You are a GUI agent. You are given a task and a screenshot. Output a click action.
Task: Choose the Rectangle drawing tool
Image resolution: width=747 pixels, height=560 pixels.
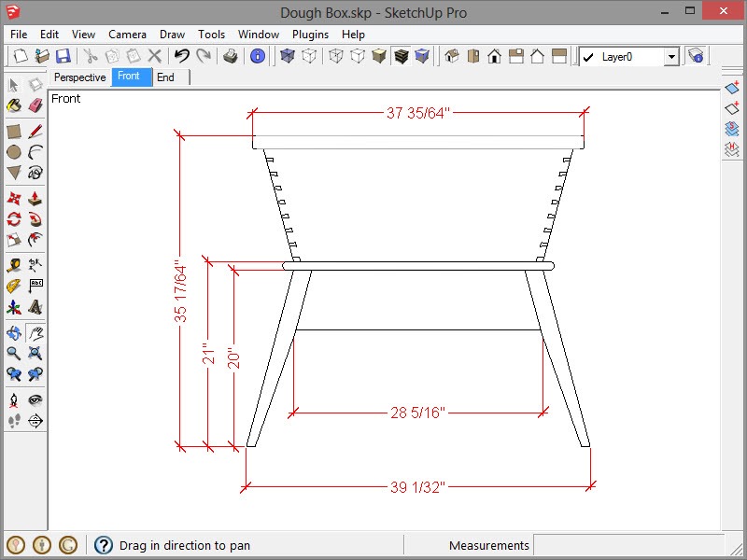(14, 131)
